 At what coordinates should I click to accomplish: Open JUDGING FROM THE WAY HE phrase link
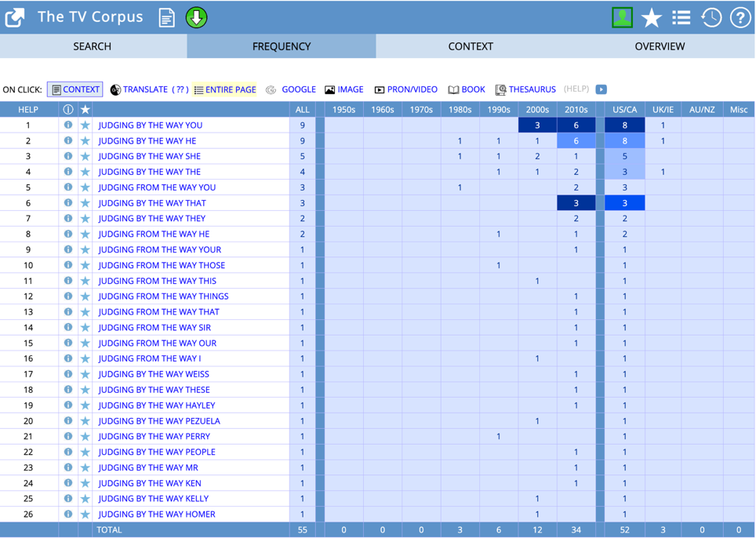pos(154,234)
